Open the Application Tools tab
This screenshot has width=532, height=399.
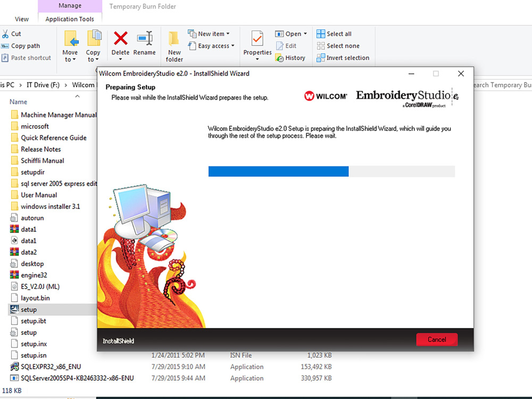click(x=70, y=18)
